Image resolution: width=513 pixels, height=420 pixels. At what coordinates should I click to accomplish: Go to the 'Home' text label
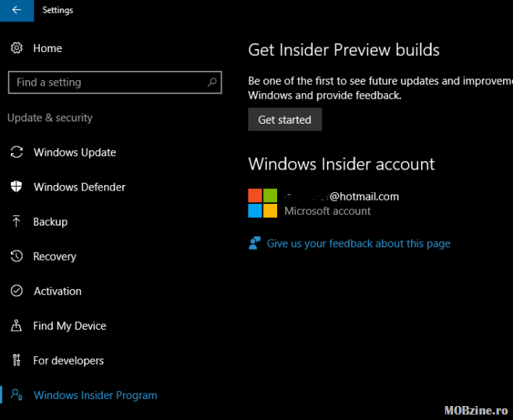(47, 48)
